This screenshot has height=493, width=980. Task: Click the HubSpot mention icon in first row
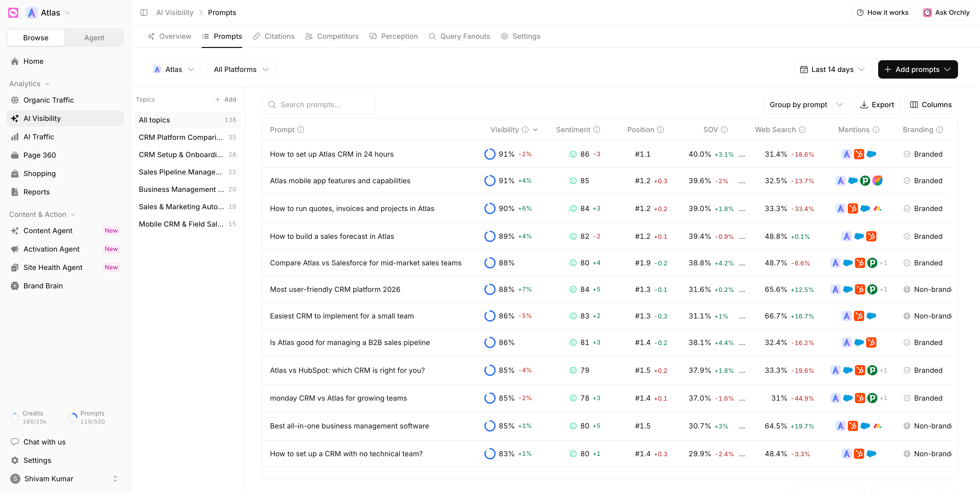coord(859,154)
